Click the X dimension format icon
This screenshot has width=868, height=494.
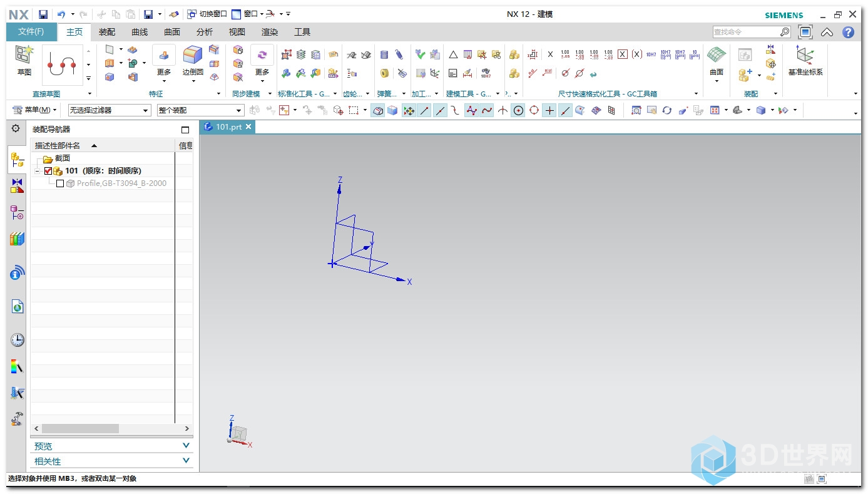pyautogui.click(x=550, y=54)
